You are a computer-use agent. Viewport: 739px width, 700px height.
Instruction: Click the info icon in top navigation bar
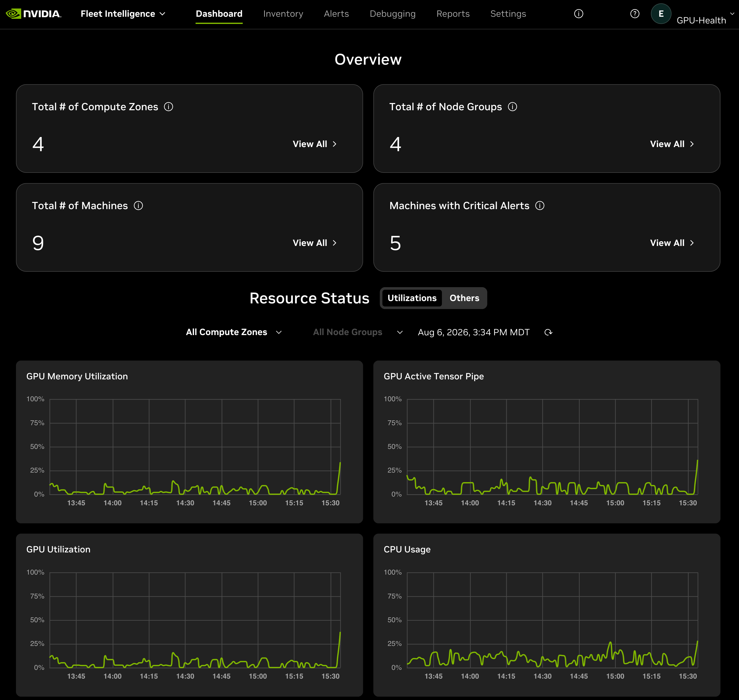[x=578, y=14]
